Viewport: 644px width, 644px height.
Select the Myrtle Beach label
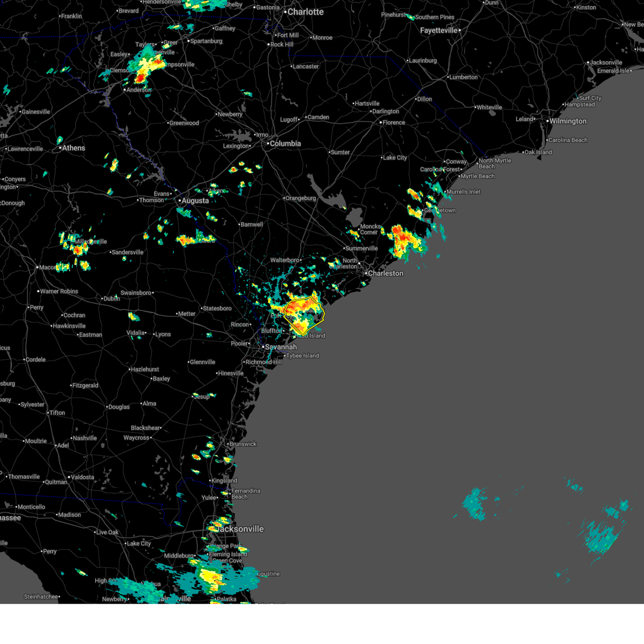pos(478,177)
